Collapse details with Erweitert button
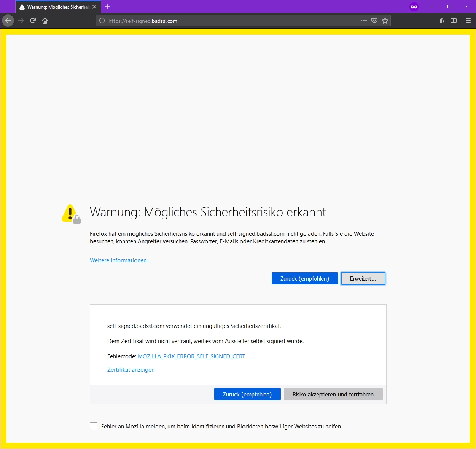The image size is (476, 449). 363,278
